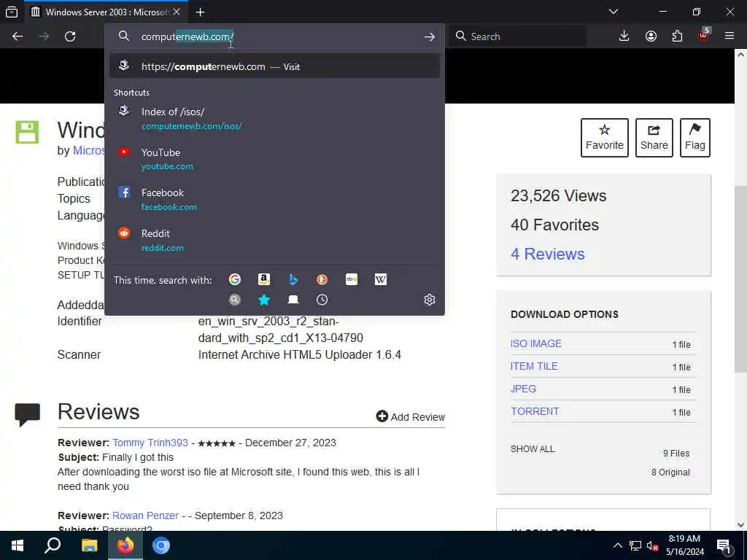Search this time with Google
Screen dimensions: 747x560
pos(234,279)
